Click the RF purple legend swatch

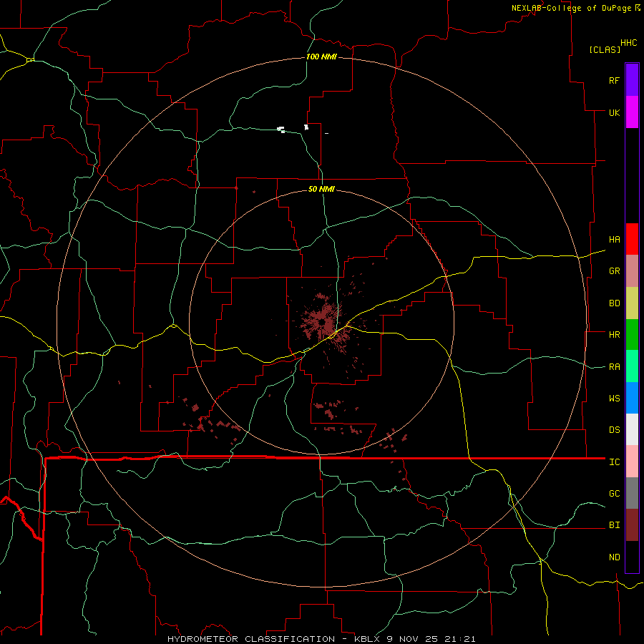coord(632,80)
